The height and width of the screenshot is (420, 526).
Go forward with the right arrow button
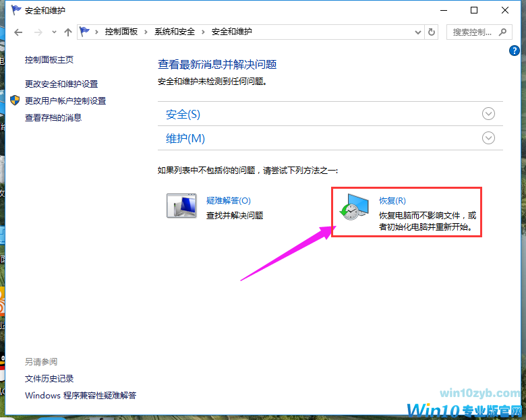tap(38, 32)
